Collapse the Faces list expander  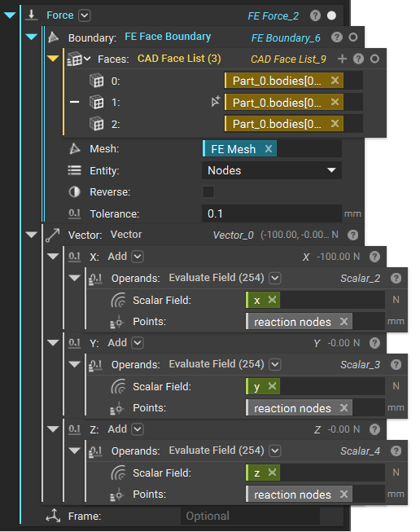click(x=53, y=59)
